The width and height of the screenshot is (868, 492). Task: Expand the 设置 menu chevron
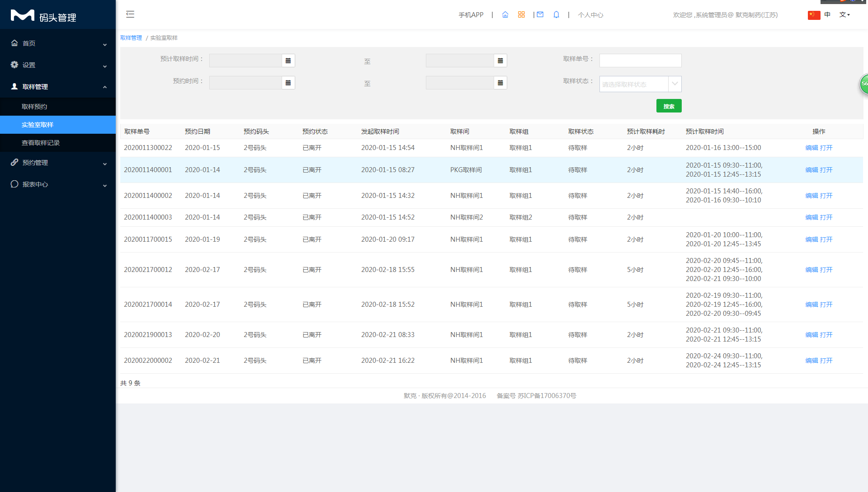pos(105,66)
